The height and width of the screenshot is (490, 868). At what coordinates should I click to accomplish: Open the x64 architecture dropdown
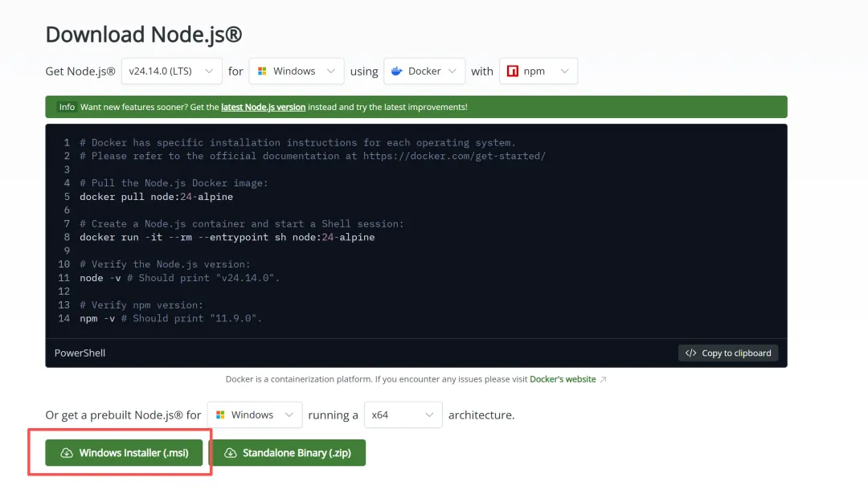(x=403, y=414)
